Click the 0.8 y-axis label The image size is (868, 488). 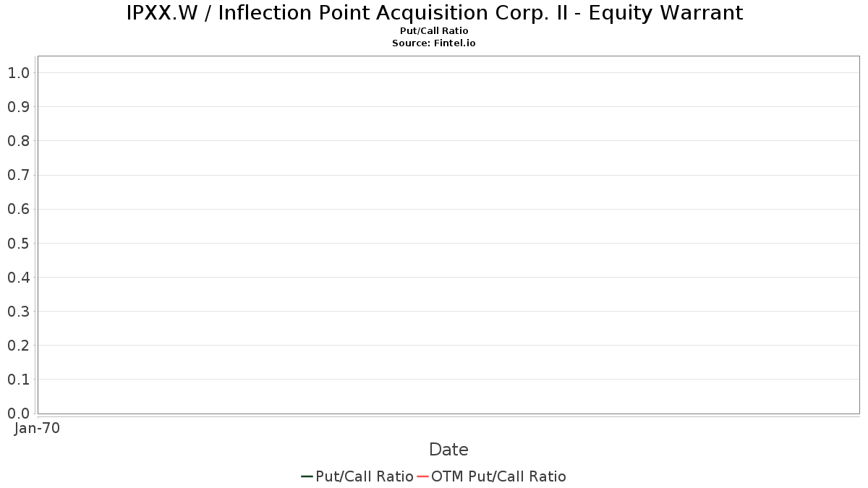pyautogui.click(x=18, y=140)
